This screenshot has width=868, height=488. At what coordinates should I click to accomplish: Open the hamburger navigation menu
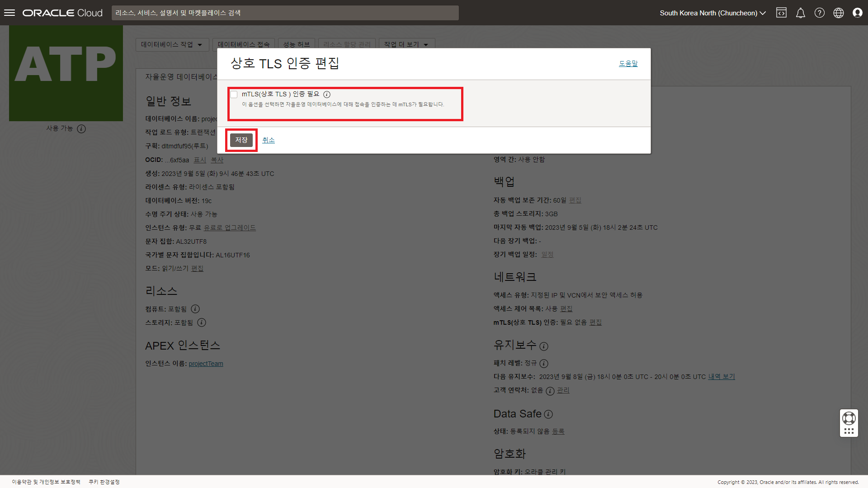point(9,13)
